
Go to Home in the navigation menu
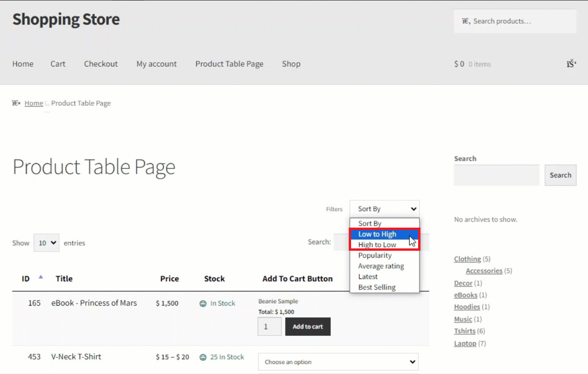[x=23, y=64]
